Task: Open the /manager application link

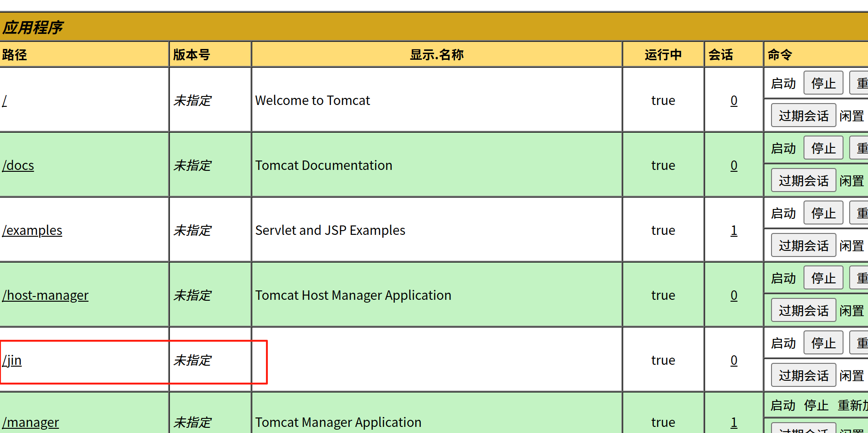Action: pos(31,423)
